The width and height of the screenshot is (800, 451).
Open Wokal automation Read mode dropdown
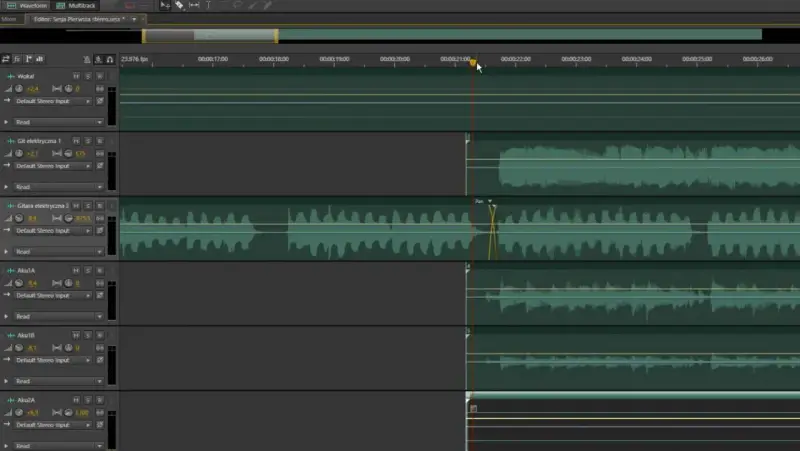click(x=58, y=122)
